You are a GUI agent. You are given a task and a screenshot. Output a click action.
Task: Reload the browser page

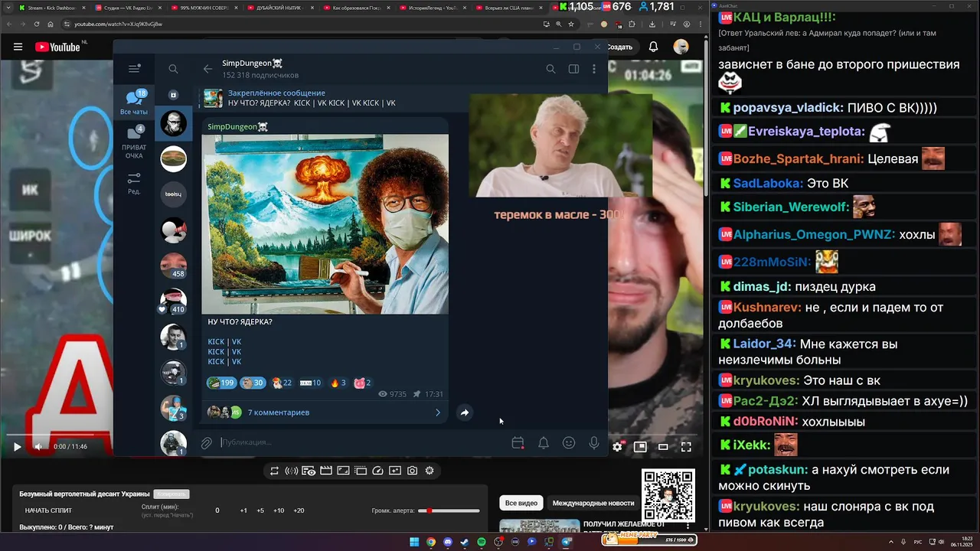(x=37, y=24)
